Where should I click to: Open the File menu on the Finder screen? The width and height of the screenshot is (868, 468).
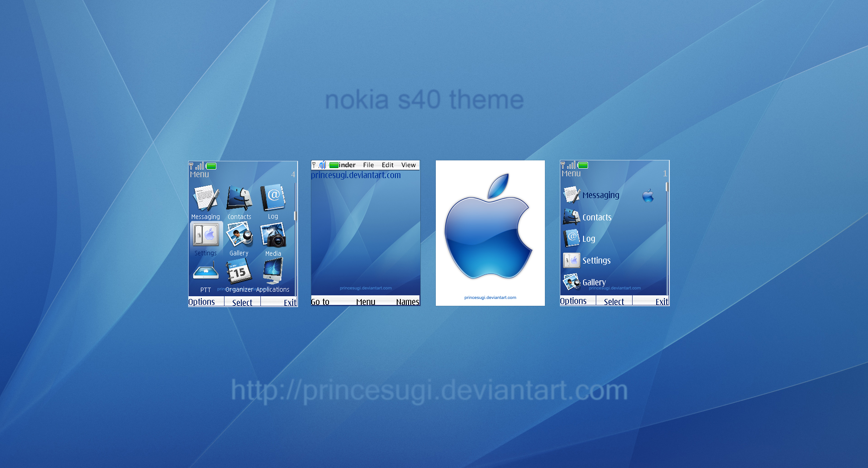pyautogui.click(x=368, y=165)
